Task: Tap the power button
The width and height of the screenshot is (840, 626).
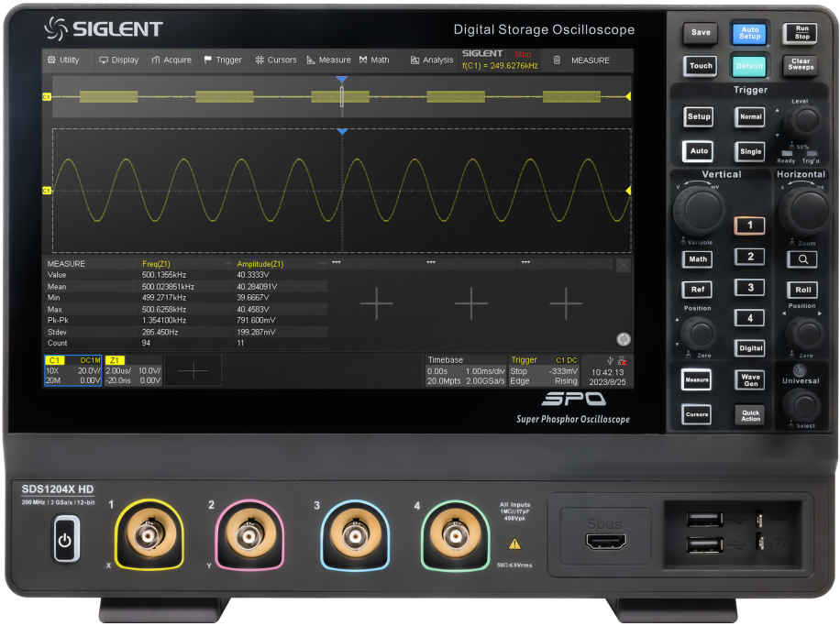Action: click(x=65, y=540)
